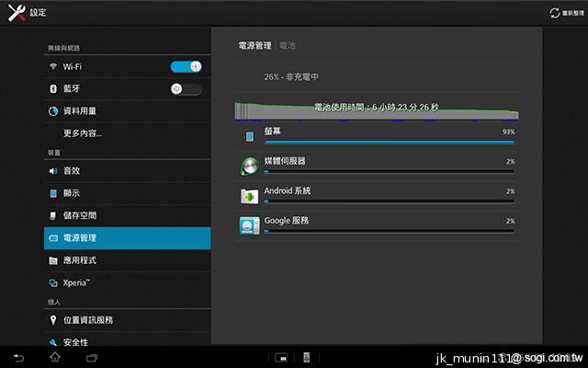Click the 螢幕 93% usage bar
This screenshot has height=368, width=588.
tap(390, 142)
